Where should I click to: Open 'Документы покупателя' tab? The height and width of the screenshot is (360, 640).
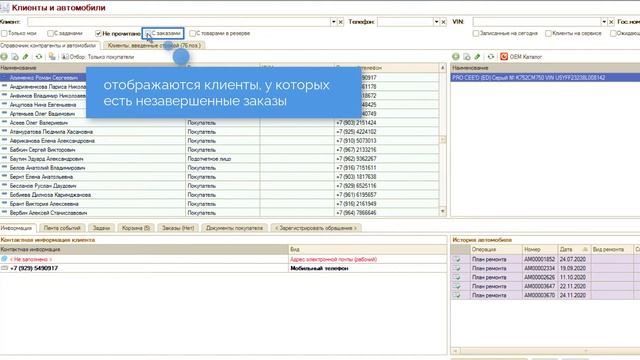(234, 228)
